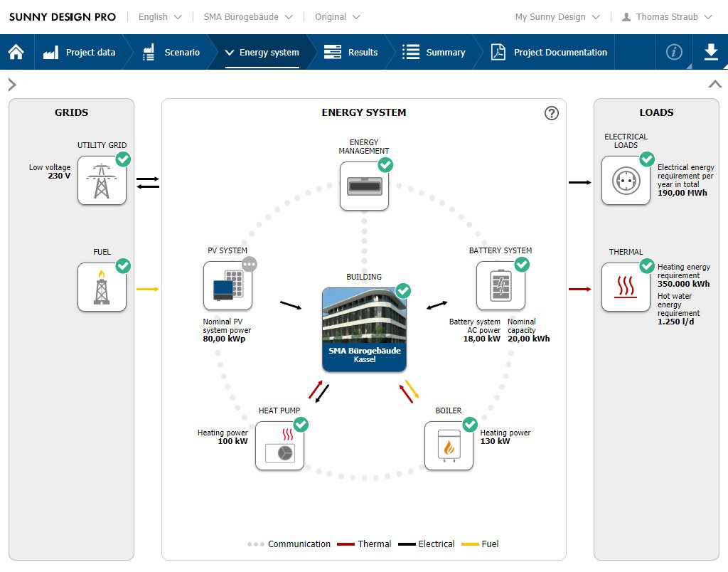The height and width of the screenshot is (572, 728).
Task: Click the 350.000 kWh heating requirement value
Action: (x=683, y=284)
